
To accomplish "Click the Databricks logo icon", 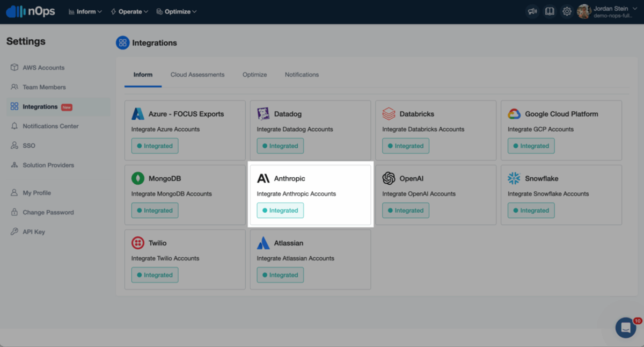I will pyautogui.click(x=389, y=114).
